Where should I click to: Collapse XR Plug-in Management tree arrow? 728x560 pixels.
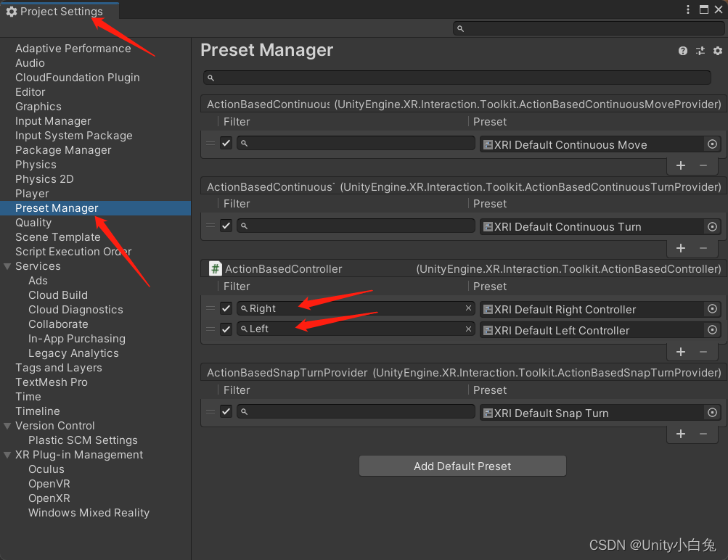pos(7,455)
